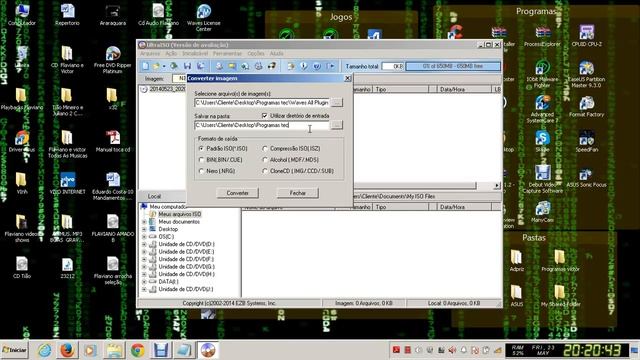Open Internet Explorer from the taskbar

point(44,350)
